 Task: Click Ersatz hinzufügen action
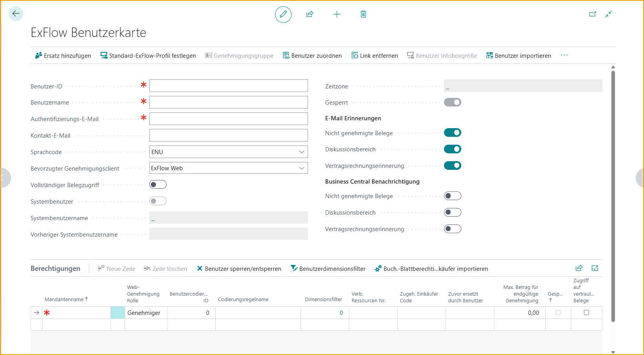coord(63,56)
